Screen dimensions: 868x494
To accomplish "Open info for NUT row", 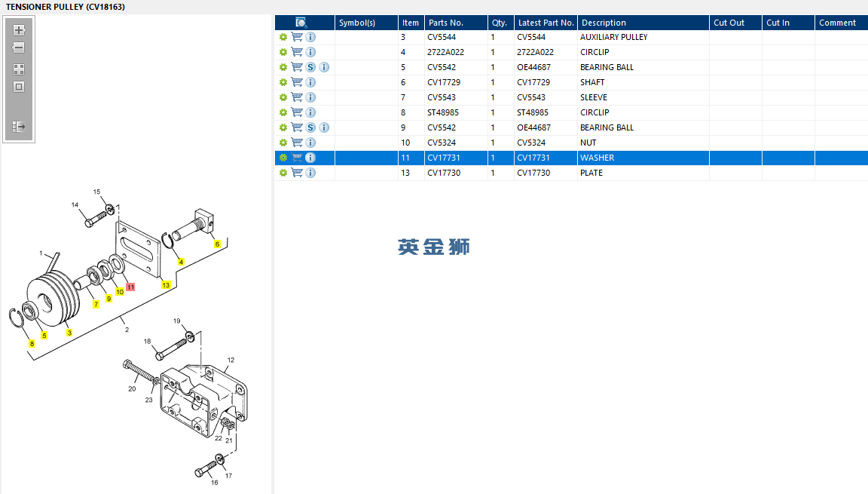I will 310,143.
